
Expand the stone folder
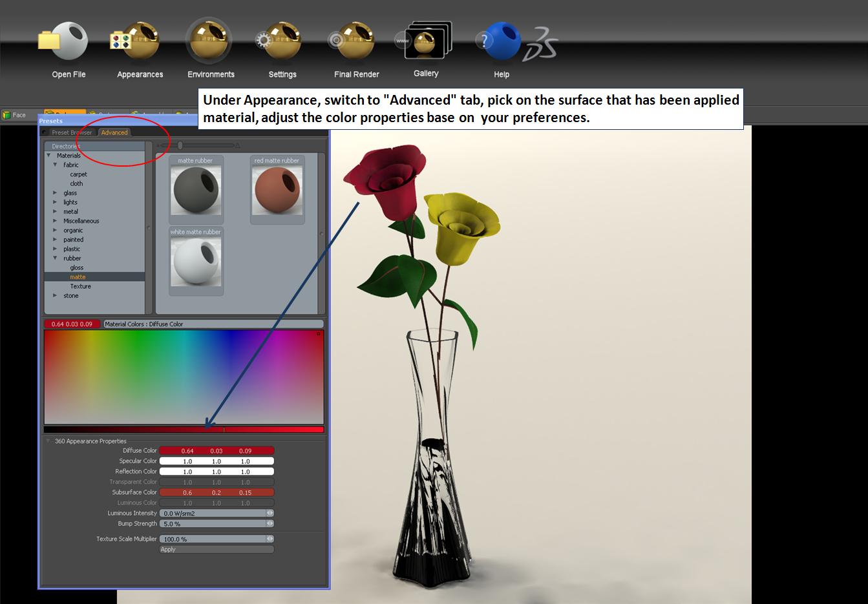point(55,296)
